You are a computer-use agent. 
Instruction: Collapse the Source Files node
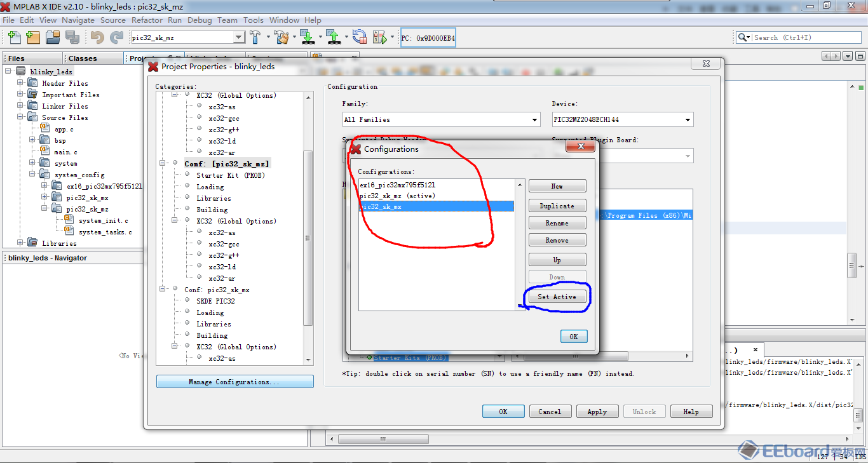click(x=20, y=117)
